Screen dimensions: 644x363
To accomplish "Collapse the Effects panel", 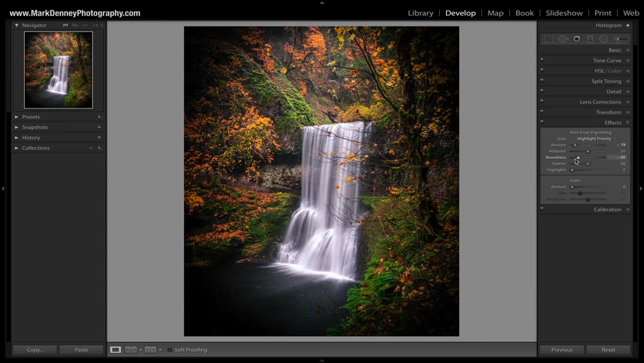I will pos(627,123).
